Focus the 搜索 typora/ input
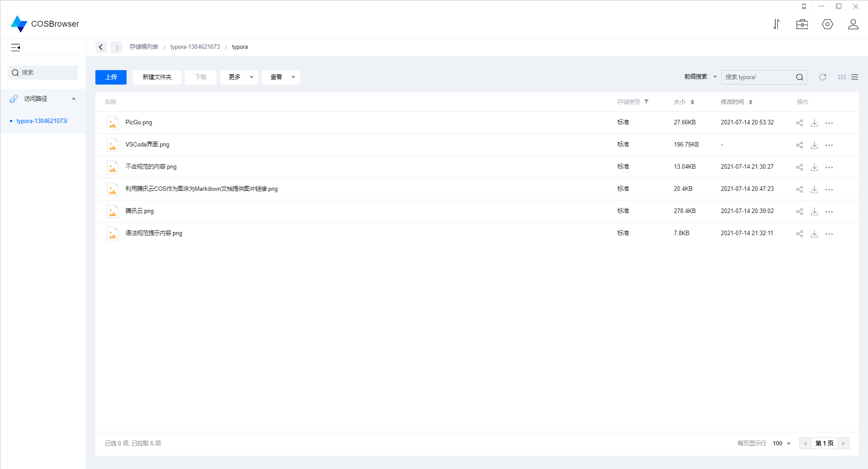868x469 pixels. tap(759, 77)
